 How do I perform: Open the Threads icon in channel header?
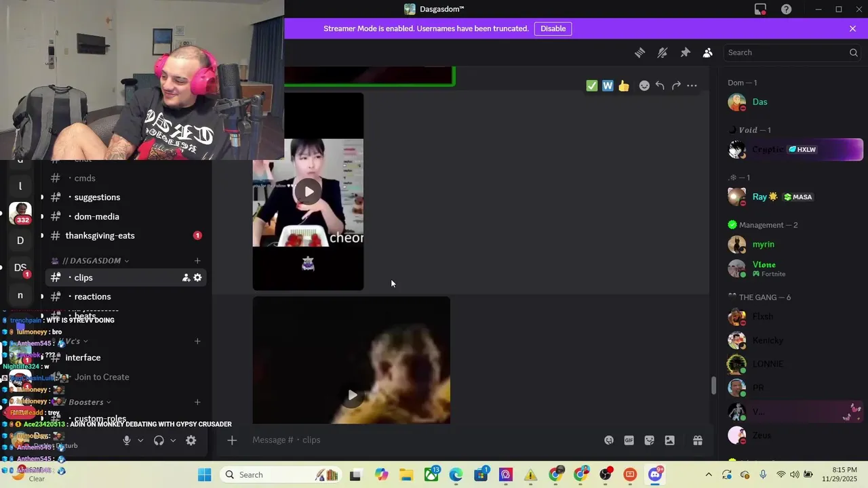639,52
